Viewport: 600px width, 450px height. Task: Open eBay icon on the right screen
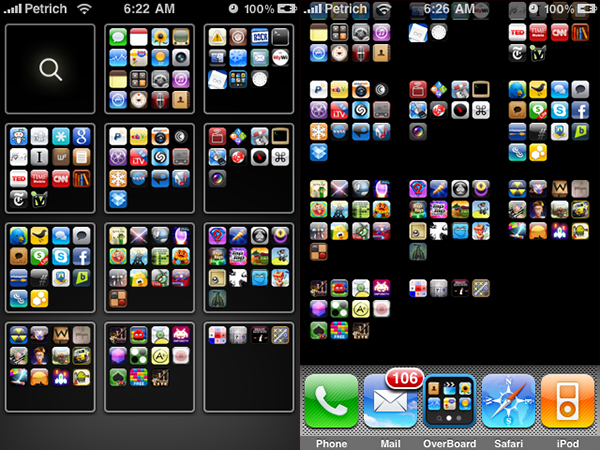(339, 90)
